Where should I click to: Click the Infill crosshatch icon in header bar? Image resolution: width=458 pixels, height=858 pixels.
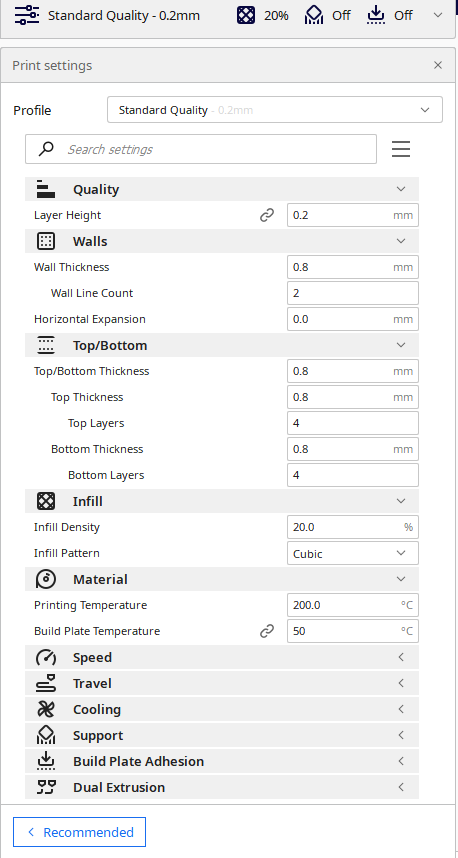(x=246, y=15)
